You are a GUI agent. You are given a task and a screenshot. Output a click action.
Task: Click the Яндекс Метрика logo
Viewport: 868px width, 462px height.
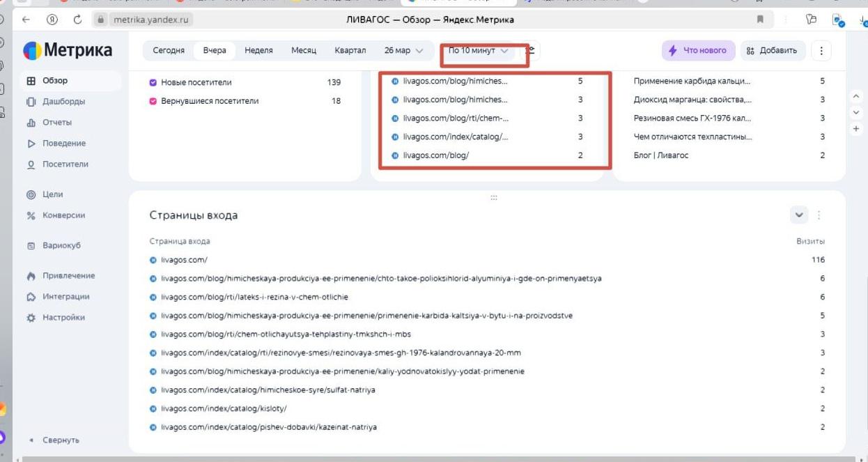(68, 51)
